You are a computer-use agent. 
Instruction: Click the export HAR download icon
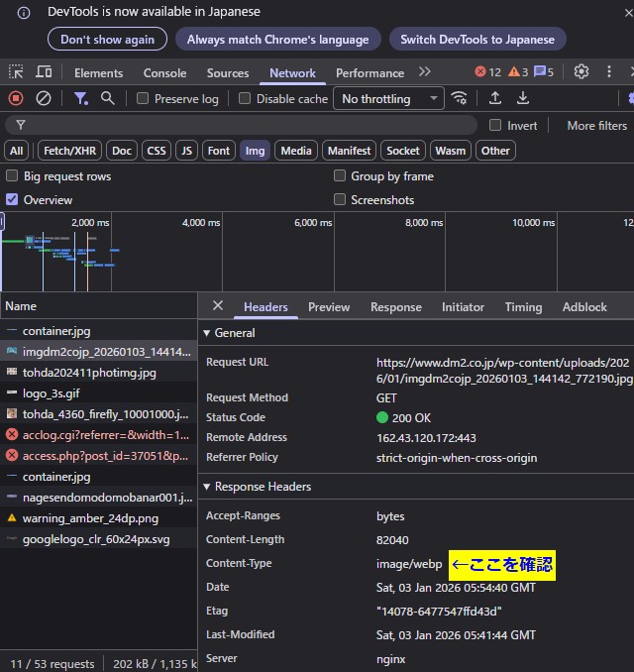(523, 98)
